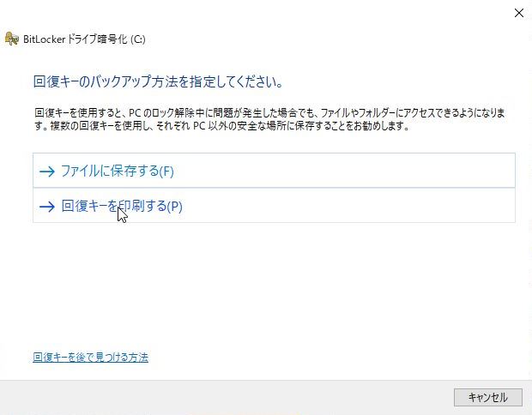Select the (P) shortcut label in the print option
This screenshot has height=415, width=532.
click(x=175, y=207)
